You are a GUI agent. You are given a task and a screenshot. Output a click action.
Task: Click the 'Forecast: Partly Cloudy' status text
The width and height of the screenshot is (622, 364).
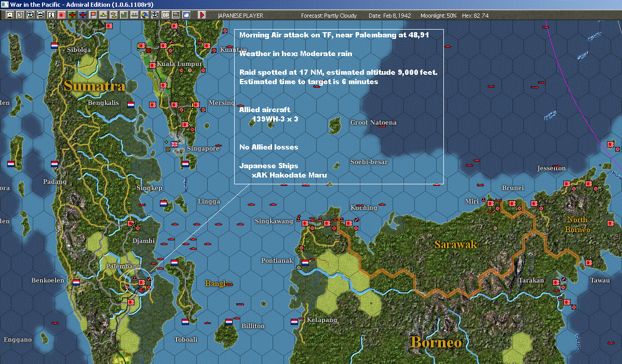click(x=329, y=16)
